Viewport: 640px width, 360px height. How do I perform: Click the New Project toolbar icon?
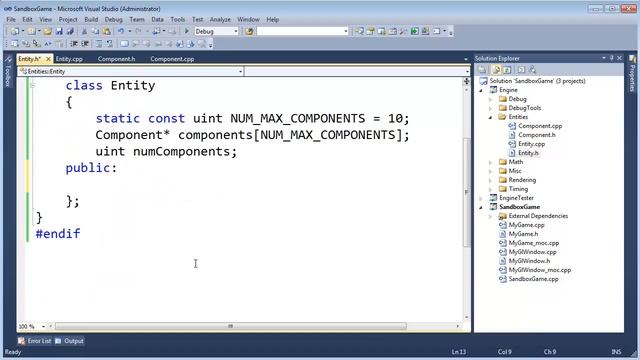(15, 31)
